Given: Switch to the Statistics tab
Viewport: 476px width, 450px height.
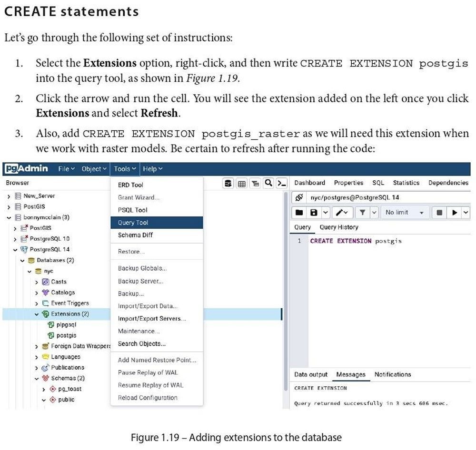Looking at the screenshot, I should 406,183.
